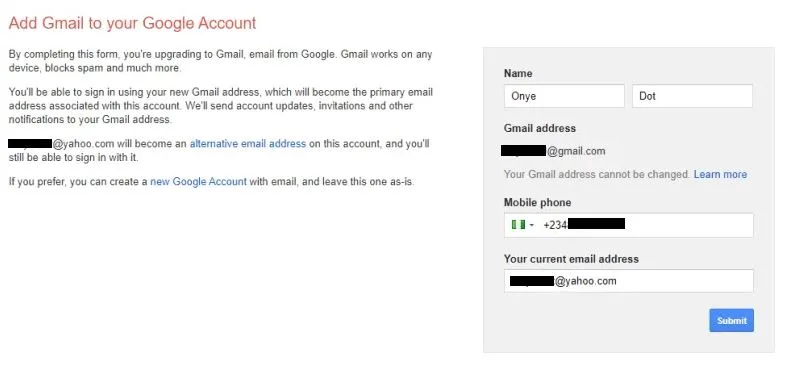This screenshot has width=794, height=371.
Task: Click the Gmail address label
Action: [540, 129]
